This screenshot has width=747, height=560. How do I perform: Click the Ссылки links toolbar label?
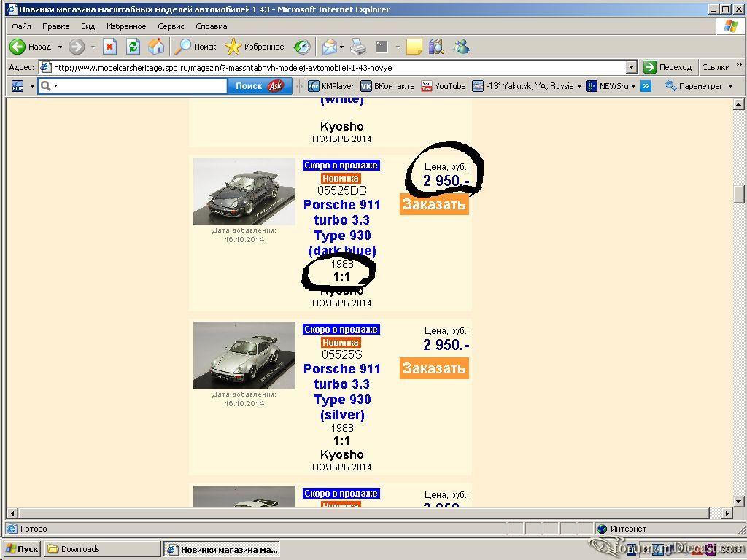tap(716, 67)
